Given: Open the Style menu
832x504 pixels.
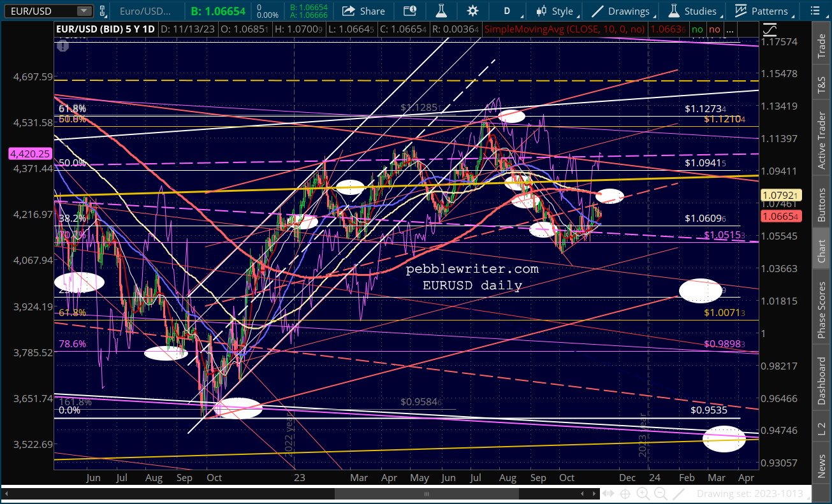Looking at the screenshot, I should pos(555,11).
